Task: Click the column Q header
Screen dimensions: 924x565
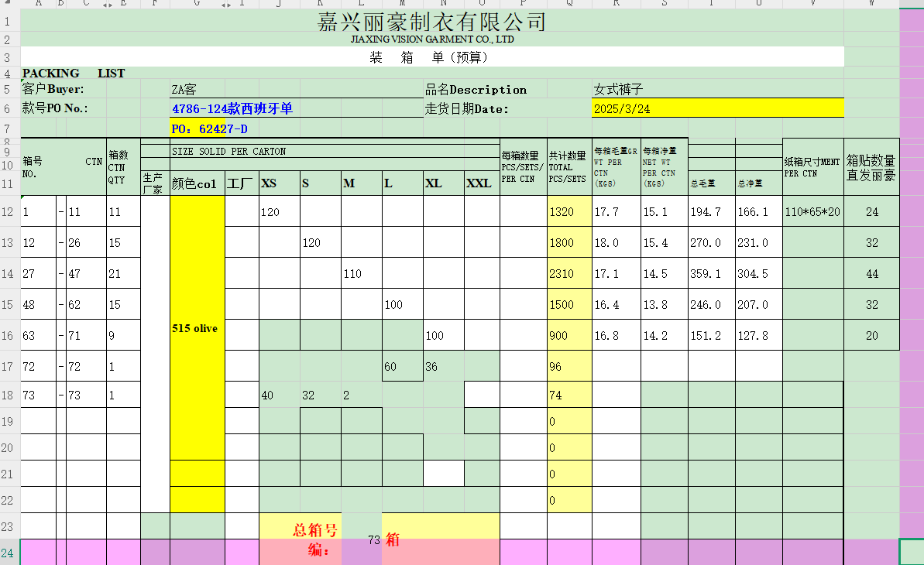Action: pyautogui.click(x=569, y=5)
